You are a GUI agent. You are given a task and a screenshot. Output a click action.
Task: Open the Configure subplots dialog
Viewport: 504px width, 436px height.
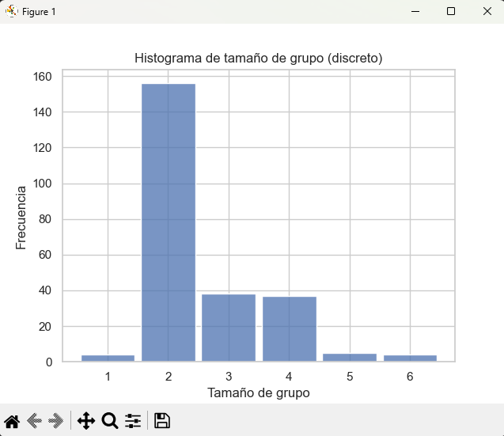point(133,421)
